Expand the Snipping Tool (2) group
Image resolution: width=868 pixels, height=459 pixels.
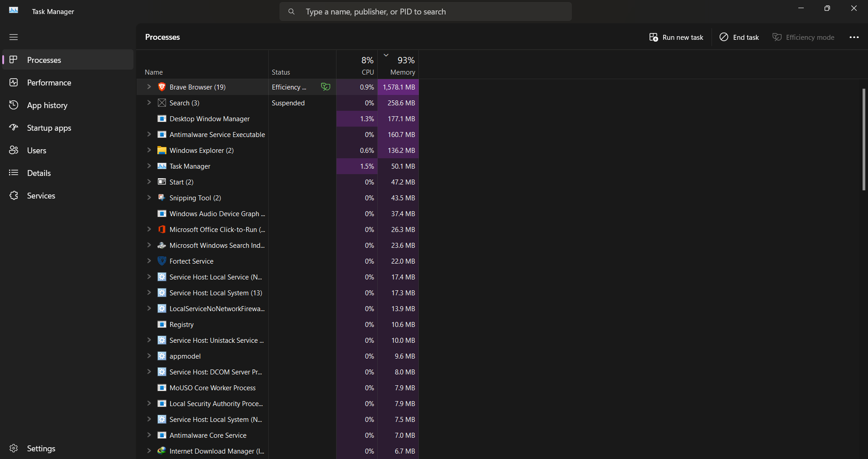point(149,198)
